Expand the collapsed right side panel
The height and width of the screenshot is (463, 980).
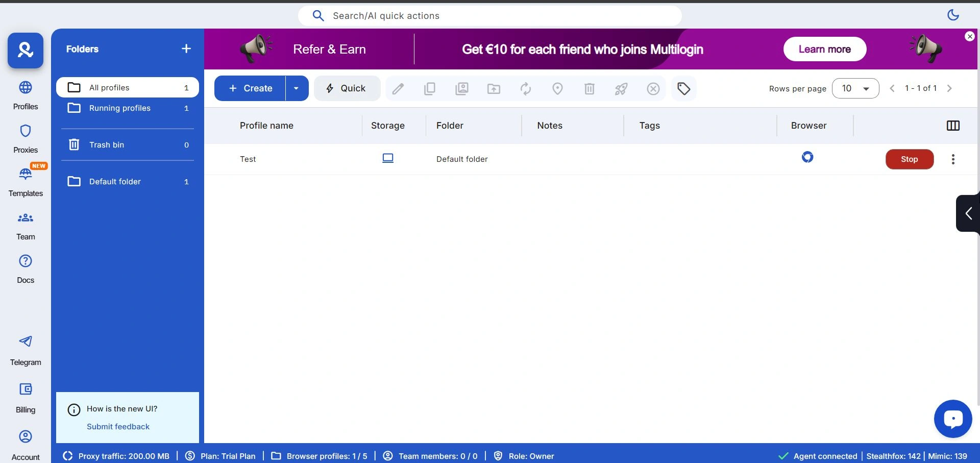coord(968,213)
